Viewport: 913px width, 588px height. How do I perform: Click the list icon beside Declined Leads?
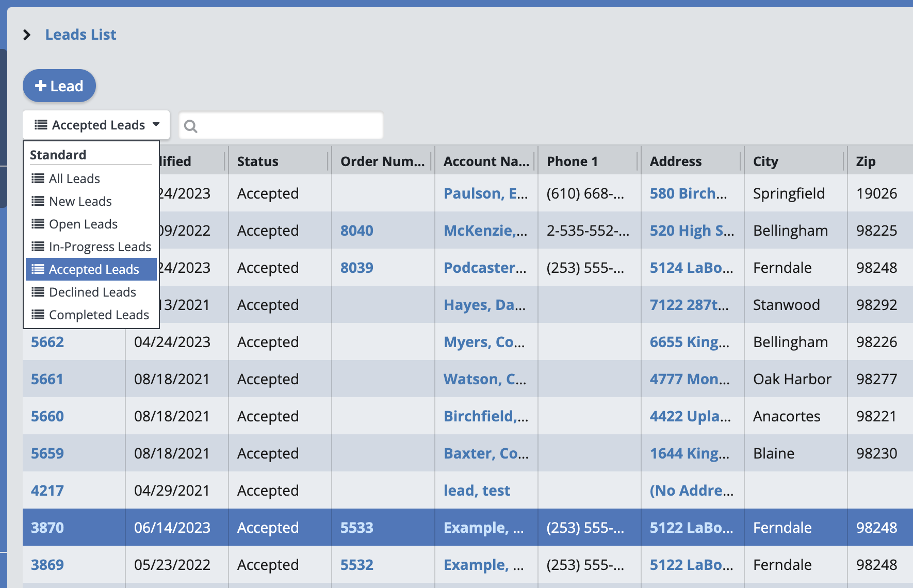tap(38, 292)
